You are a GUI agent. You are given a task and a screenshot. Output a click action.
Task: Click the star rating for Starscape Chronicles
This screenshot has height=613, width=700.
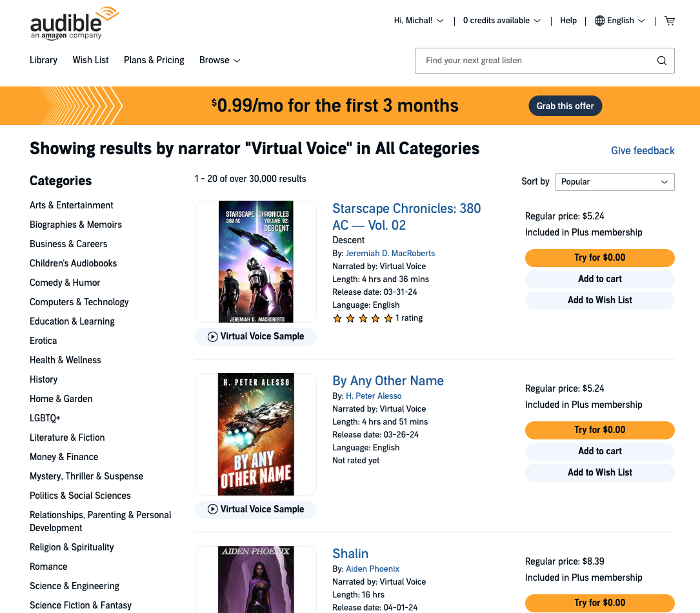(x=363, y=317)
